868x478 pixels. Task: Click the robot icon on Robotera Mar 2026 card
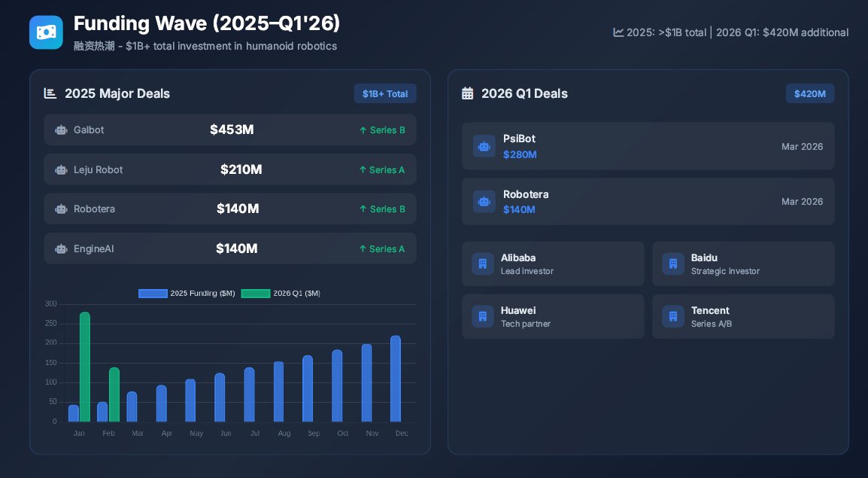[x=484, y=202]
